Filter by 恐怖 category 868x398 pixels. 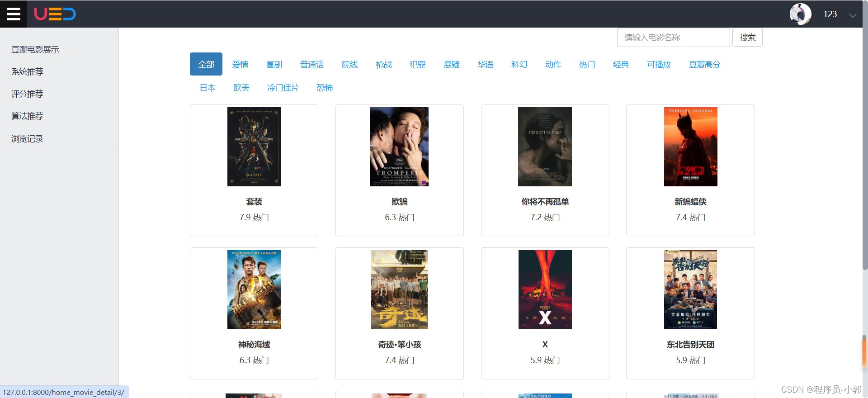point(325,87)
